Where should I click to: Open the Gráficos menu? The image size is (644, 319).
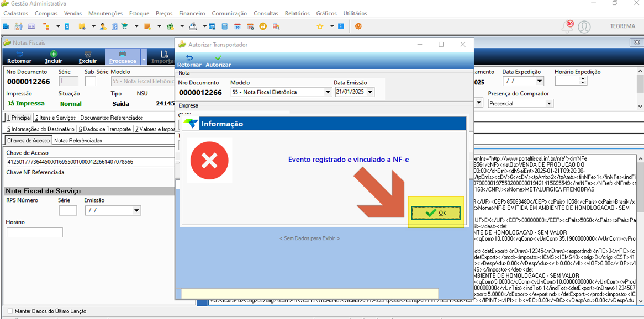326,14
